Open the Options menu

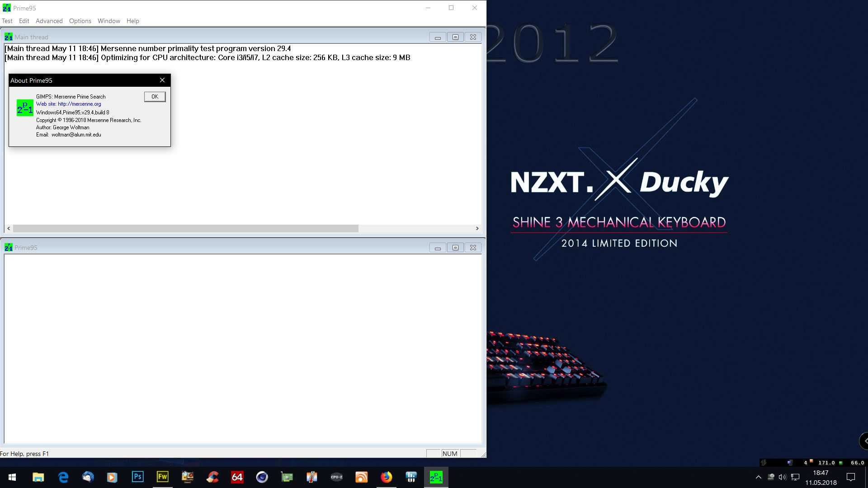click(80, 21)
